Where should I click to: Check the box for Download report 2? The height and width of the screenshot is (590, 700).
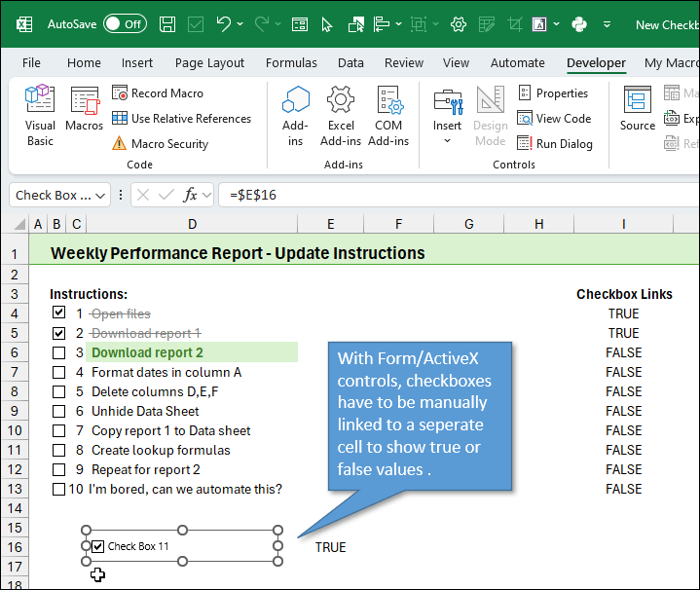pyautogui.click(x=59, y=352)
